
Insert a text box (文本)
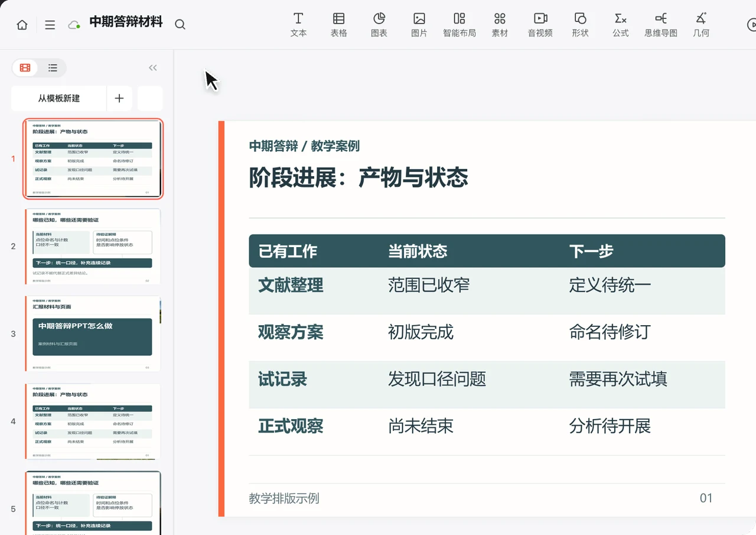[298, 25]
